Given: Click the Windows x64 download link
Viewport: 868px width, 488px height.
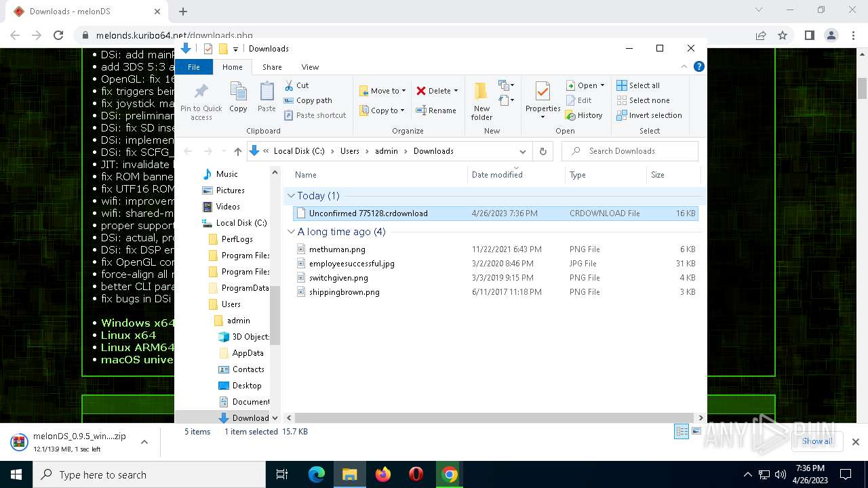Looking at the screenshot, I should tap(138, 323).
